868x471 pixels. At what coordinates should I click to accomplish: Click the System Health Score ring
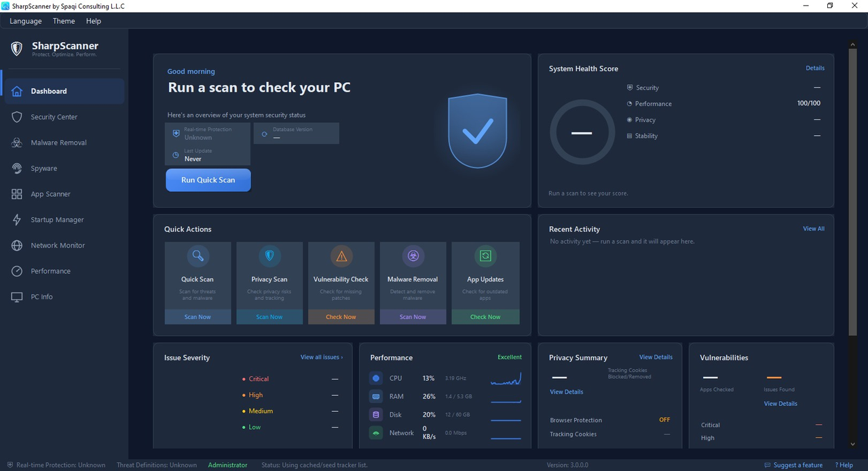point(582,132)
